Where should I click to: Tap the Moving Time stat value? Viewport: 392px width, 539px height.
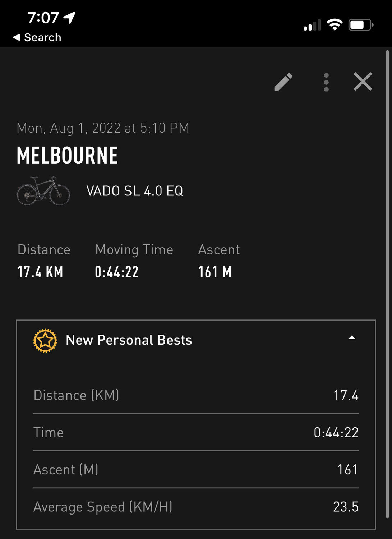(117, 272)
